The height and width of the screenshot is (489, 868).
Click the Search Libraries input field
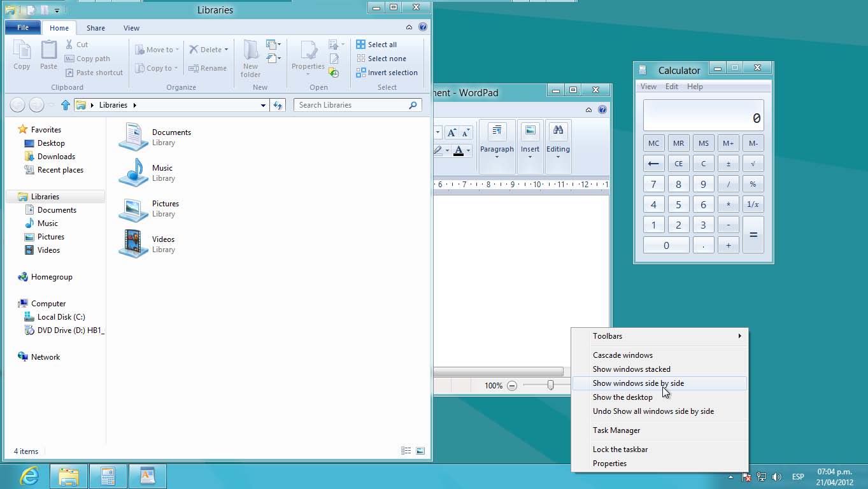click(350, 105)
